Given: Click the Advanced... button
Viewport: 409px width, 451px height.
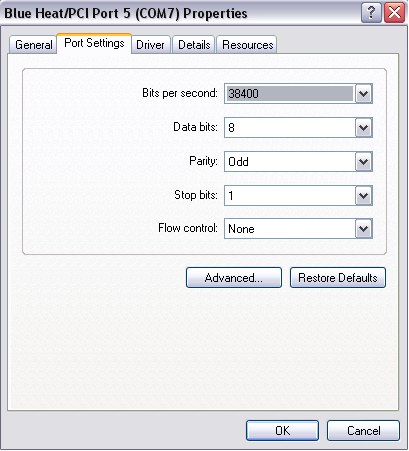Looking at the screenshot, I should point(234,278).
